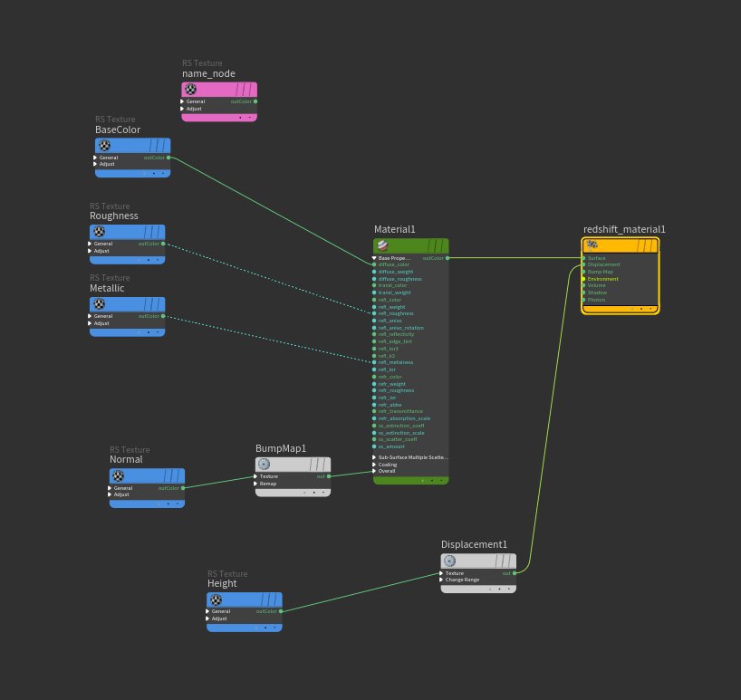The image size is (741, 700).
Task: Click the refl_color input on Material1
Action: [x=374, y=300]
